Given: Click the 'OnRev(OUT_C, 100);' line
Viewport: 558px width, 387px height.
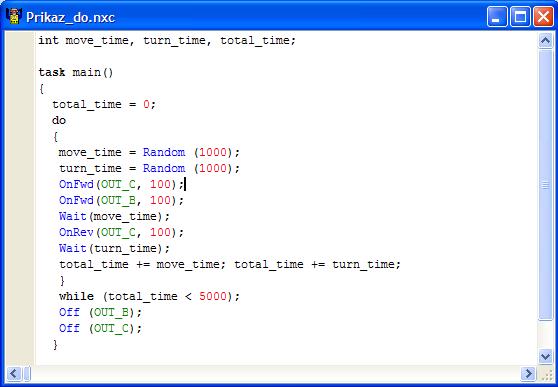Looking at the screenshot, I should 121,232.
